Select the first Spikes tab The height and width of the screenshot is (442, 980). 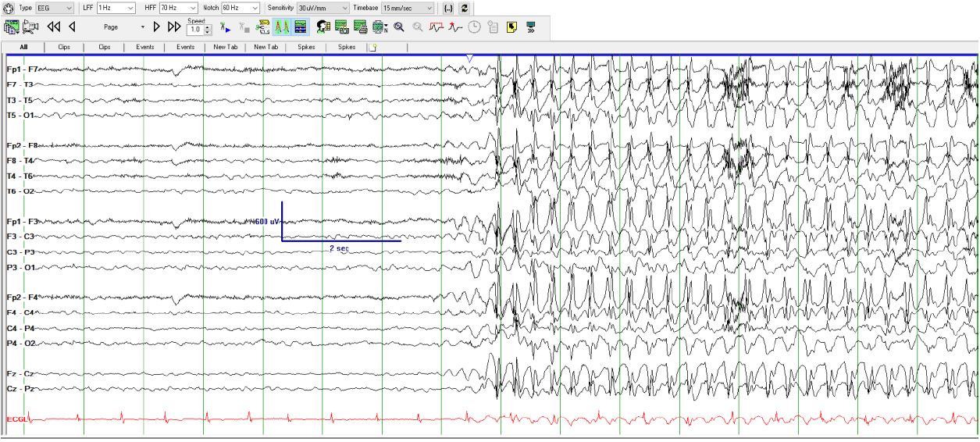tap(305, 47)
